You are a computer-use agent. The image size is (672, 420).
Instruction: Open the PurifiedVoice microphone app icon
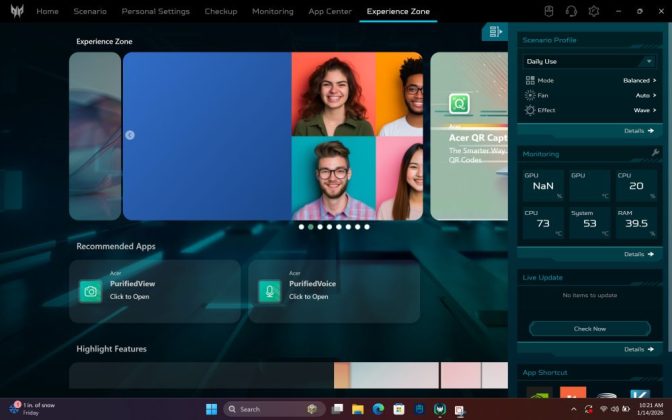269,291
